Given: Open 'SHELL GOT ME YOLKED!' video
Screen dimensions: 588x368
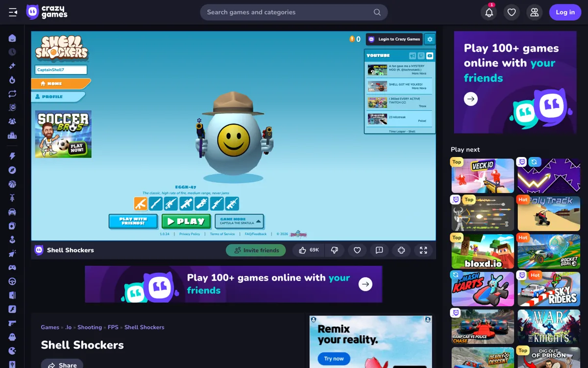Looking at the screenshot, I should point(399,86).
